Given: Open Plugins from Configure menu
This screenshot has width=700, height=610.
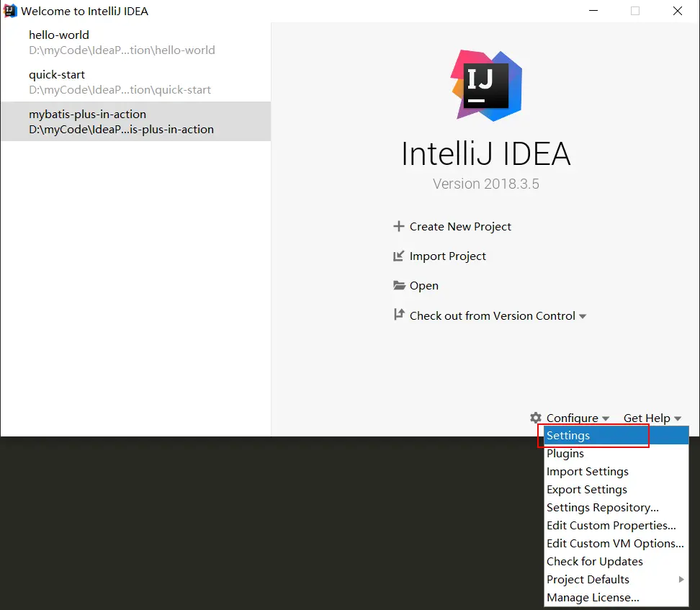Looking at the screenshot, I should (616, 453).
